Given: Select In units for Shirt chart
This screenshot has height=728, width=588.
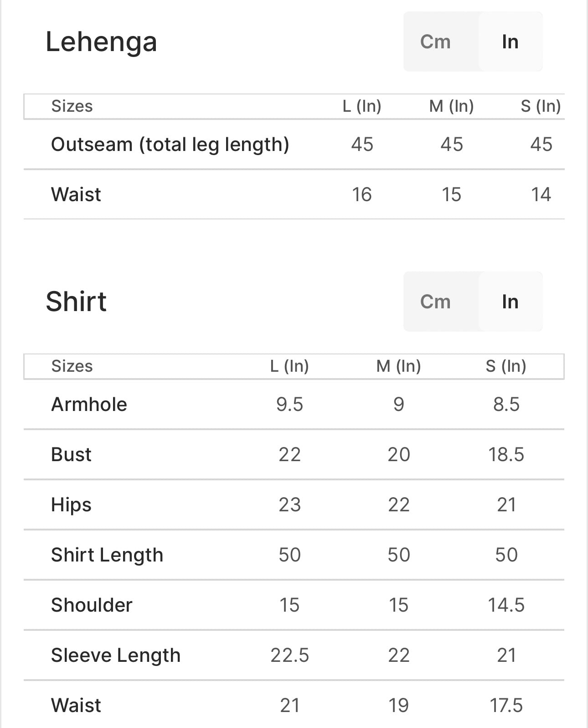Looking at the screenshot, I should [510, 302].
